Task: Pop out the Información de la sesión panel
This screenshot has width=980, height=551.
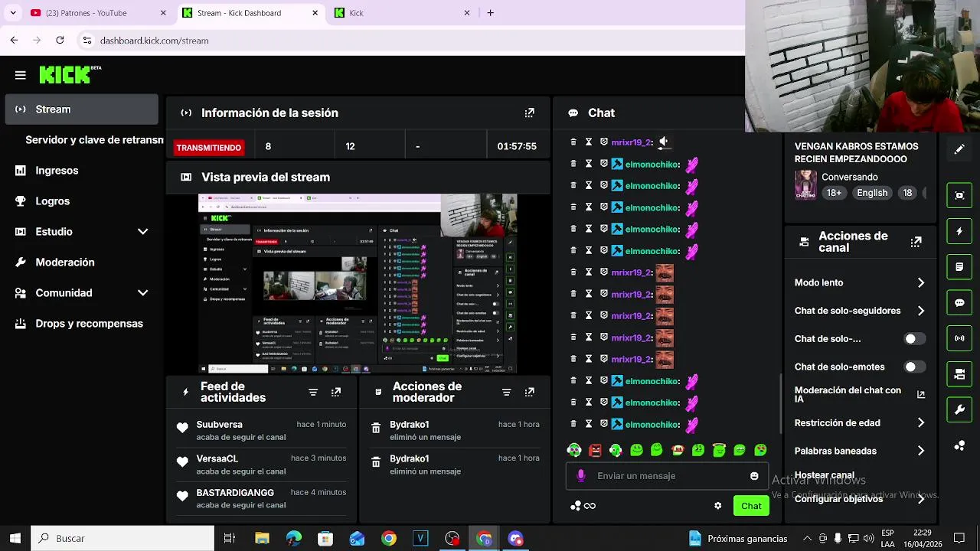Action: point(529,112)
